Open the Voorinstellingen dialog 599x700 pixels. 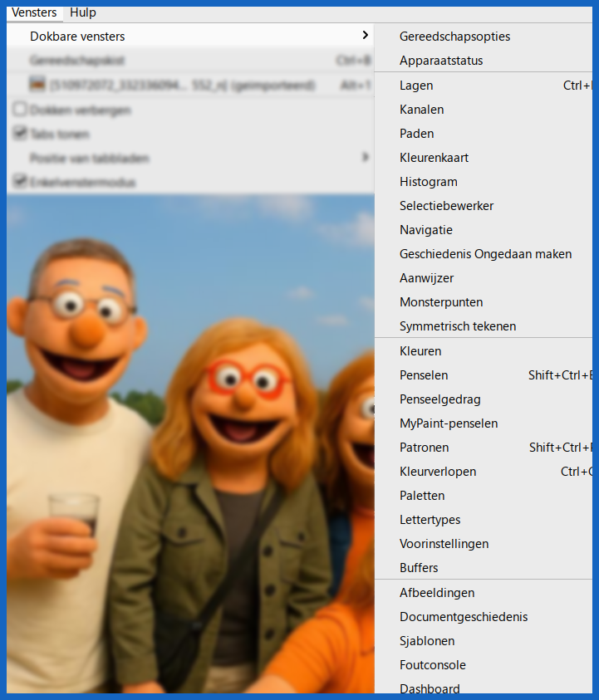tap(484, 544)
